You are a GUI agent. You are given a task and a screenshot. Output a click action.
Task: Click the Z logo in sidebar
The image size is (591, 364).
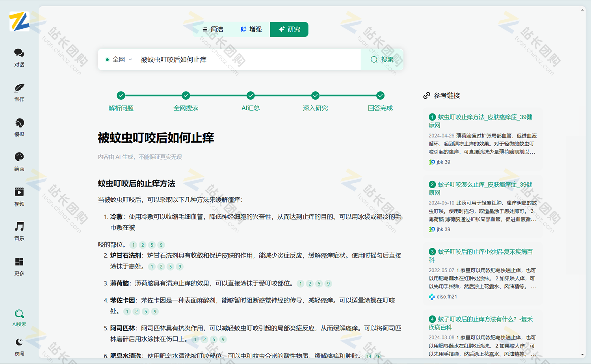(19, 21)
